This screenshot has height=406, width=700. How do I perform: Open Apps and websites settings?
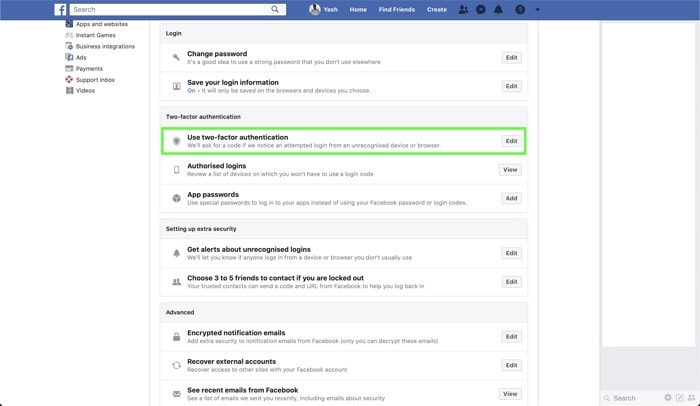tap(102, 24)
